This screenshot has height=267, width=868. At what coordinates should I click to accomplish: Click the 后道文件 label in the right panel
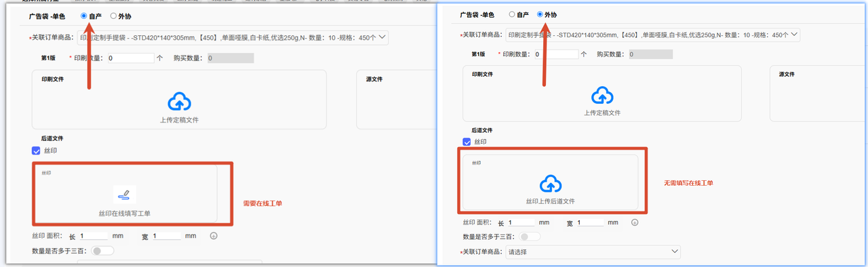(481, 130)
